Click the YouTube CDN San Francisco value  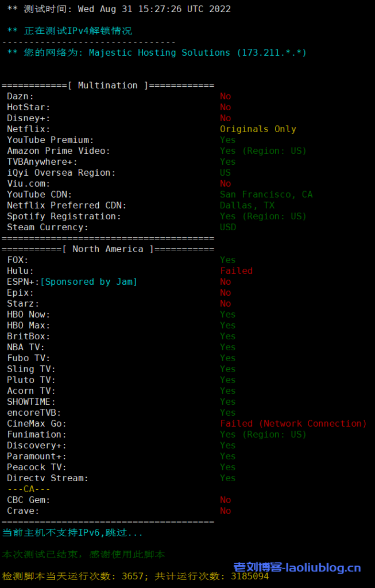tap(266, 195)
